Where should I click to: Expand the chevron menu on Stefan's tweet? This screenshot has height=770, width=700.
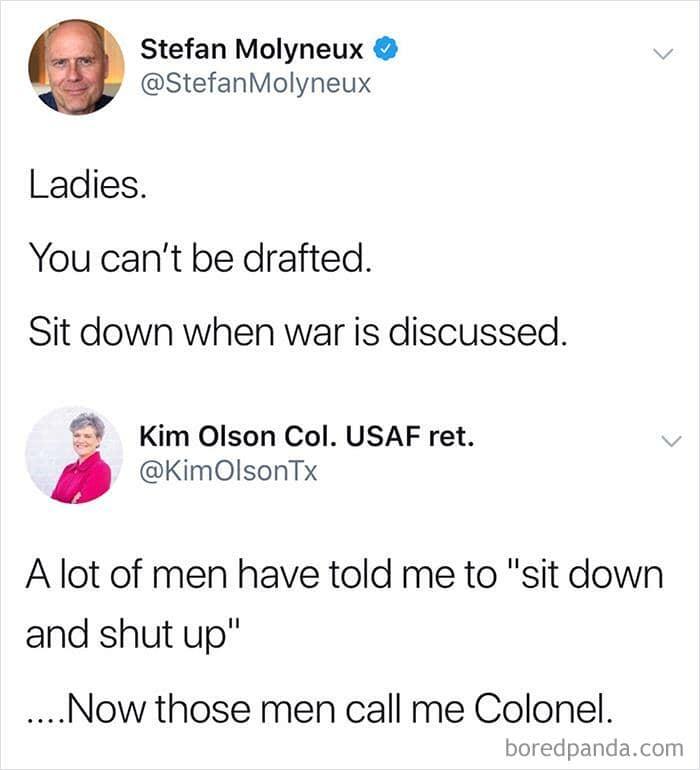tap(664, 53)
